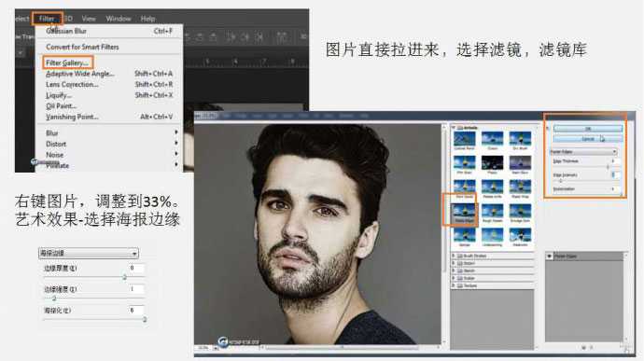
Task: Click Cancel in Filter Gallery dialog
Action: [588, 139]
